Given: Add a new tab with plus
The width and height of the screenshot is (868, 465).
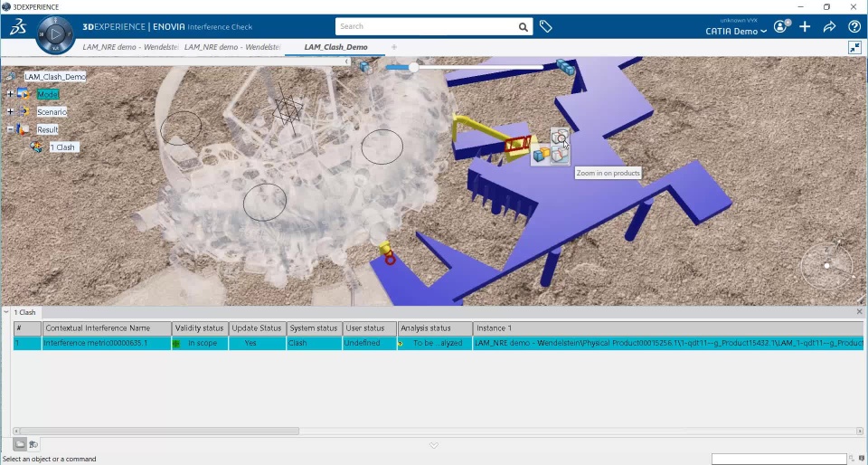Looking at the screenshot, I should [x=394, y=47].
